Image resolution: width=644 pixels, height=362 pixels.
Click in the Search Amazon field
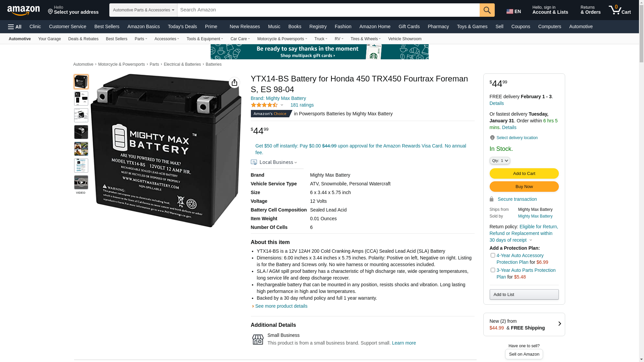(x=328, y=10)
